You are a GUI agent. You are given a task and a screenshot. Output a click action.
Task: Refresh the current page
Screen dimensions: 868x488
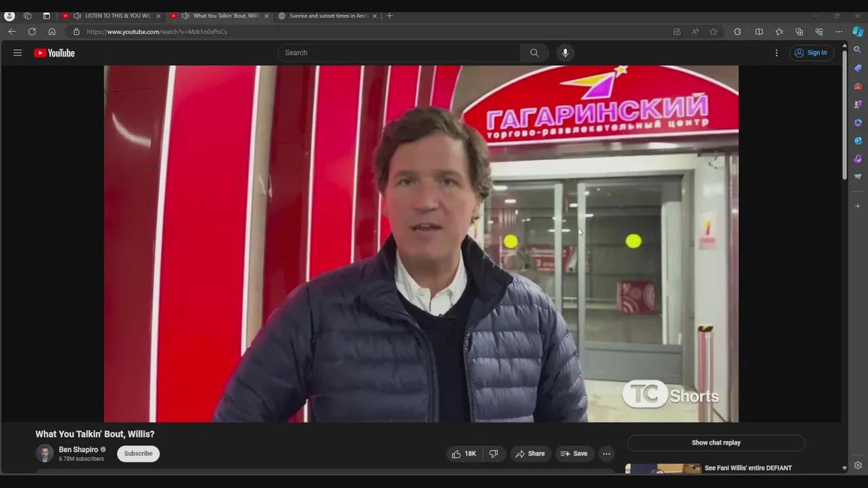pyautogui.click(x=32, y=31)
